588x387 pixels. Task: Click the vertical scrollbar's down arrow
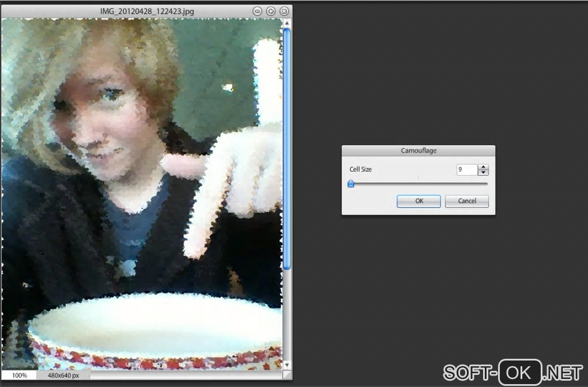(x=287, y=365)
